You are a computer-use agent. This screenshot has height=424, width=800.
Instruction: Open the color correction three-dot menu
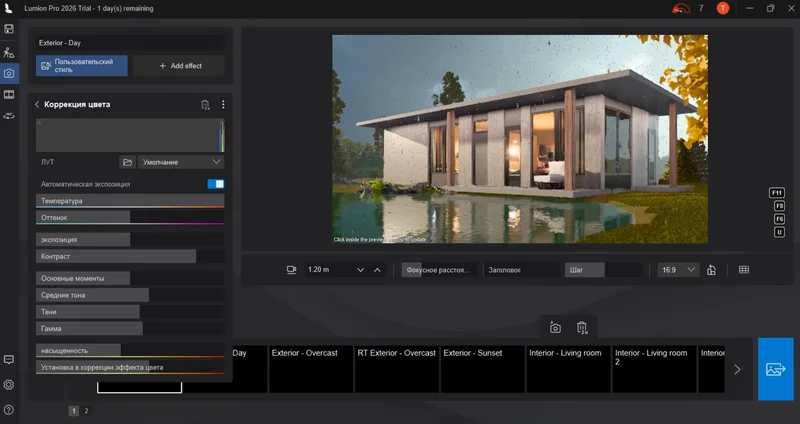[223, 105]
